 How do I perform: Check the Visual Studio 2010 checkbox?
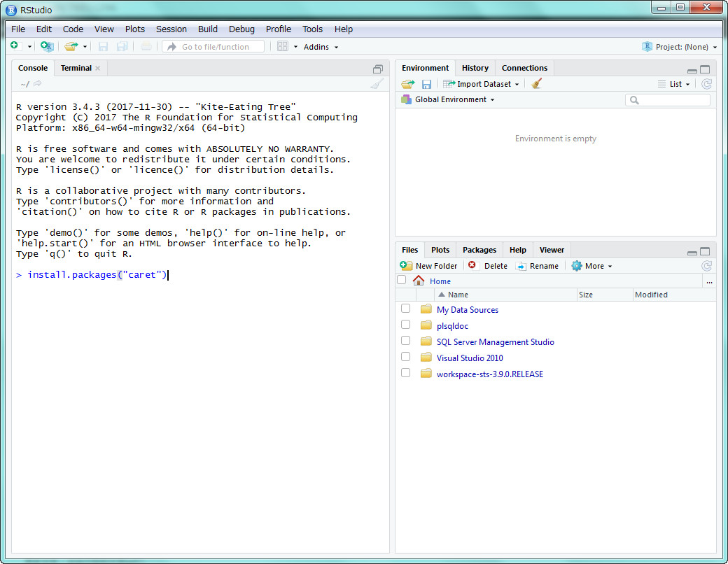click(406, 356)
